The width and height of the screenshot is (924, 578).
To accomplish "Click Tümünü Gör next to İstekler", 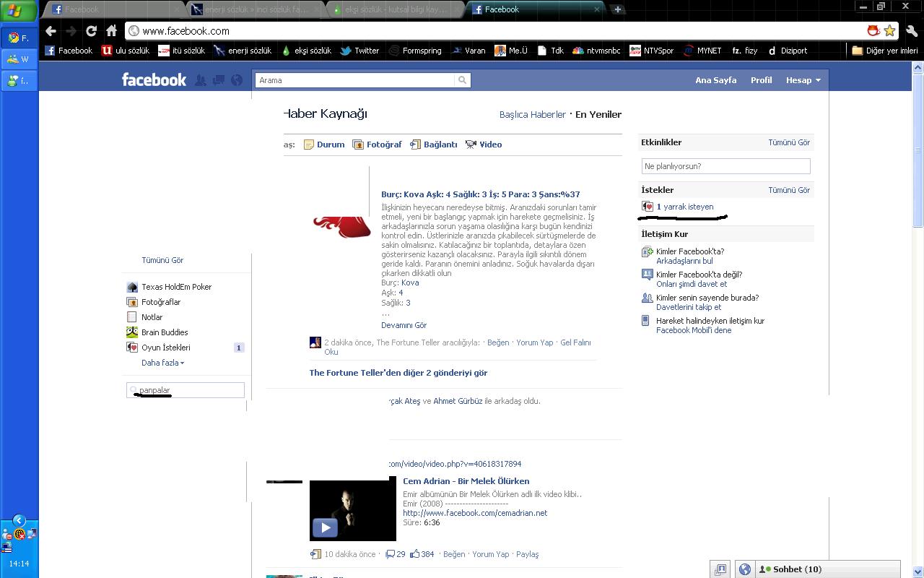I will 789,190.
